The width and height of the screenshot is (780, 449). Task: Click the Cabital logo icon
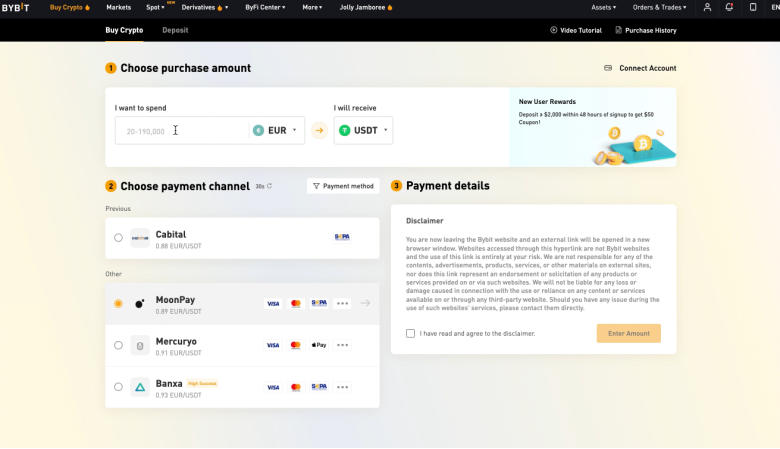pyautogui.click(x=140, y=238)
